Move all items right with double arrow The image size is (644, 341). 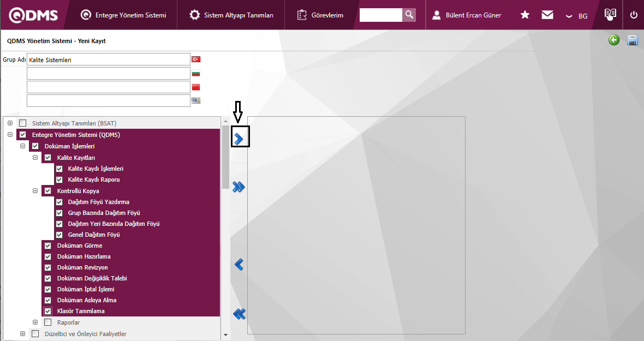tap(238, 187)
